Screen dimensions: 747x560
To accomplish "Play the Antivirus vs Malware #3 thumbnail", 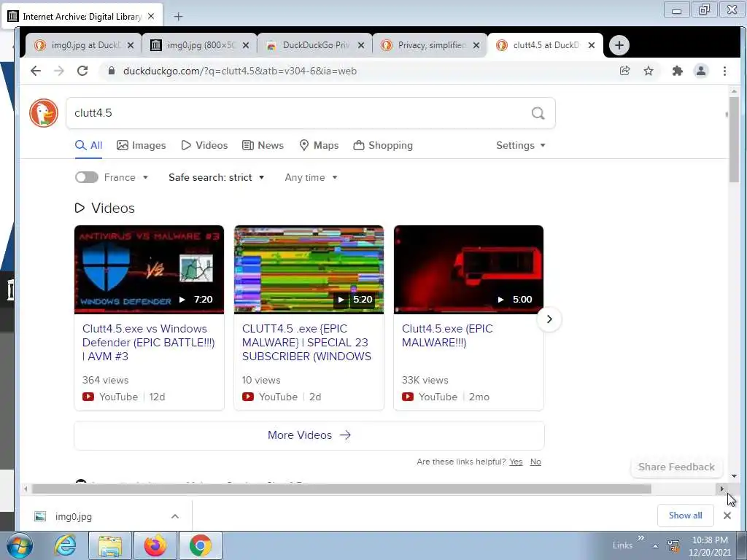I will (149, 270).
